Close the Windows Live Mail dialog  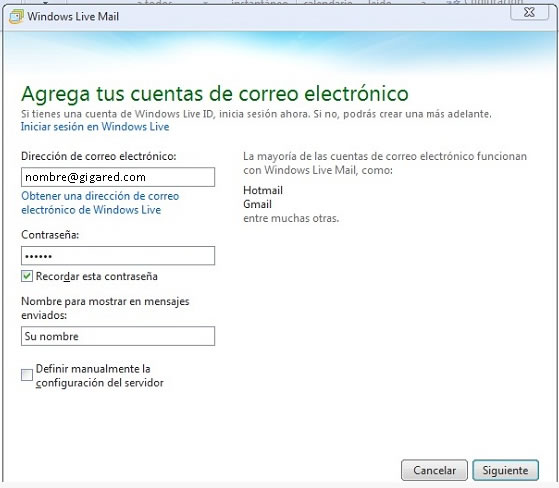pyautogui.click(x=529, y=12)
